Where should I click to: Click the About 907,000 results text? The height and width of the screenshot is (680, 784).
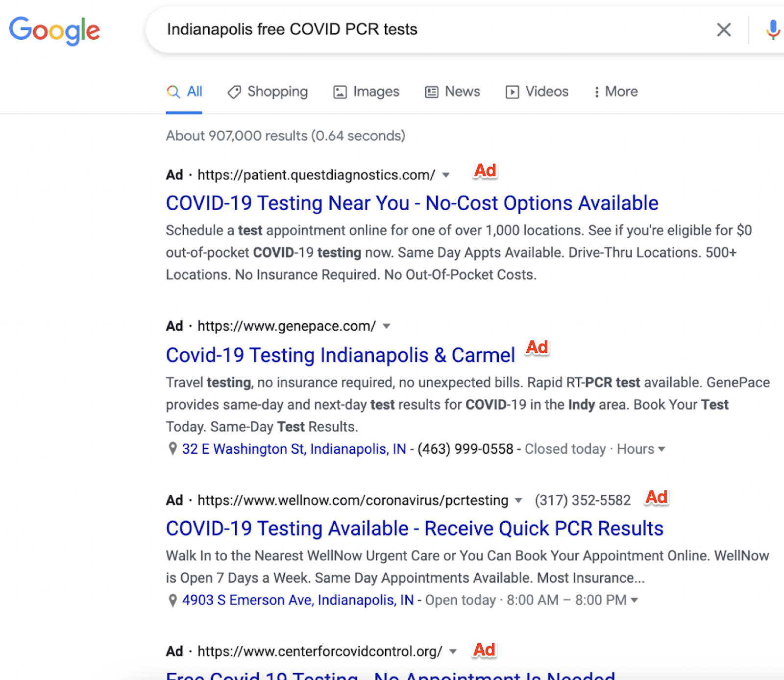point(286,136)
